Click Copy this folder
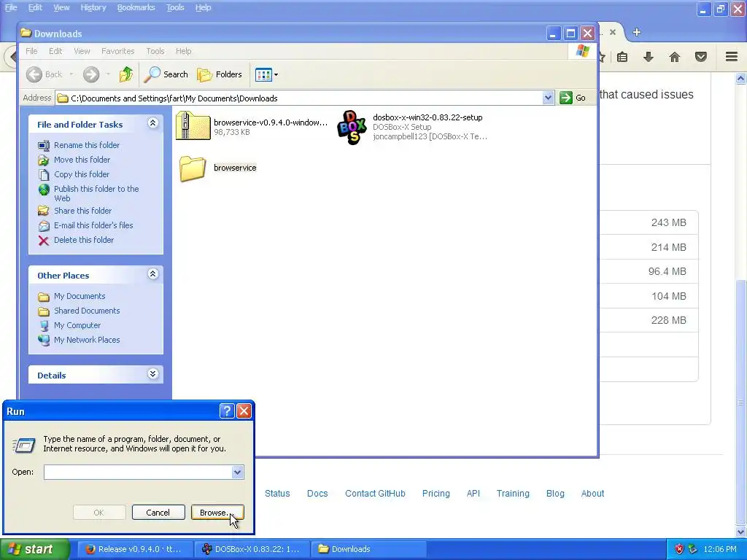Viewport: 747px width, 560px height. [x=82, y=174]
